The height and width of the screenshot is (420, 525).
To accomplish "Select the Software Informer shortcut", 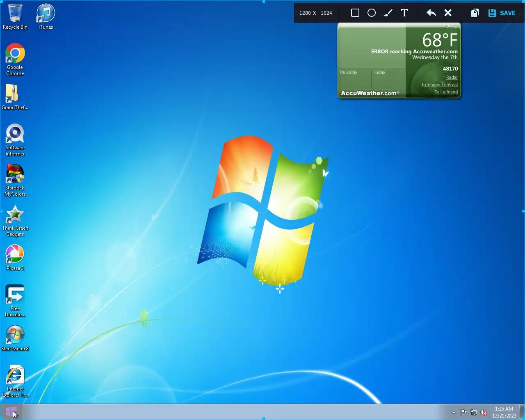I will [15, 140].
